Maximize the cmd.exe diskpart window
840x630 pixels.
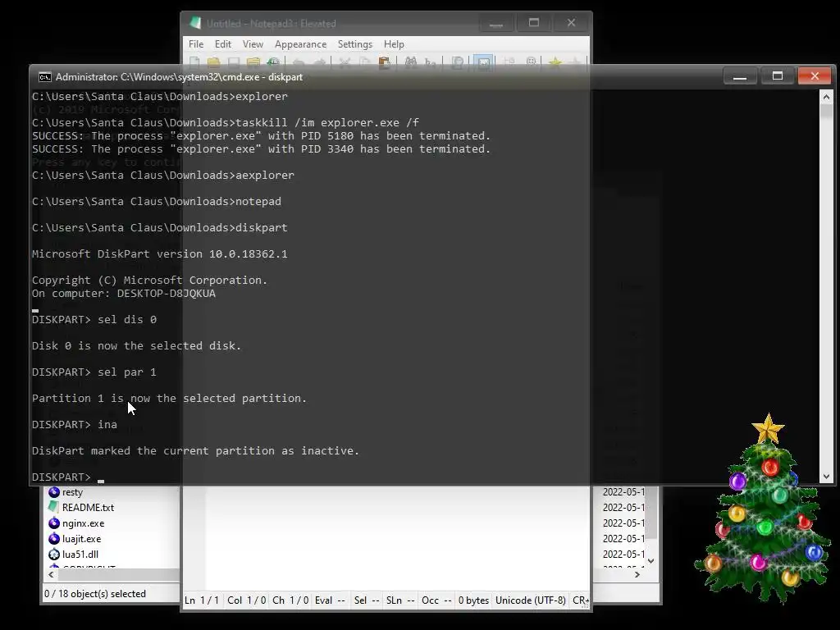778,76
